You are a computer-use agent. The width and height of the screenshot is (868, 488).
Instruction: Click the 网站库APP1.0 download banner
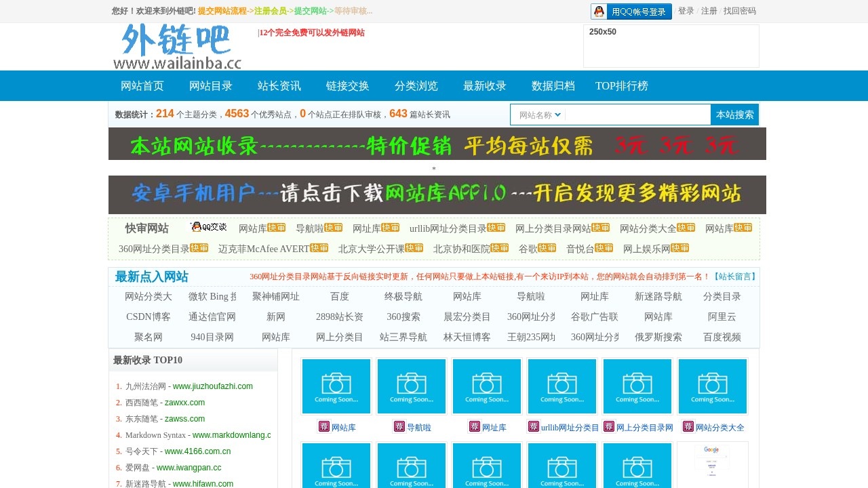437,195
